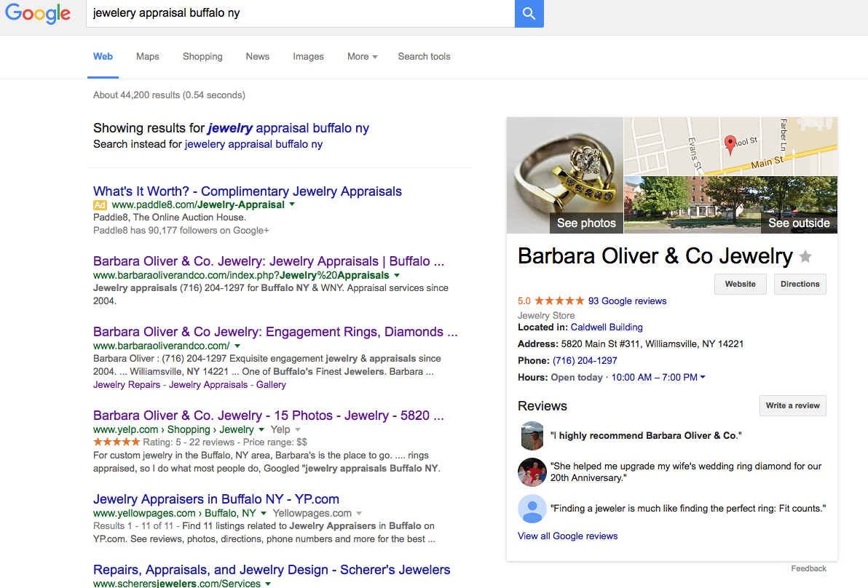Open the ring photo thumbnail

(x=565, y=175)
